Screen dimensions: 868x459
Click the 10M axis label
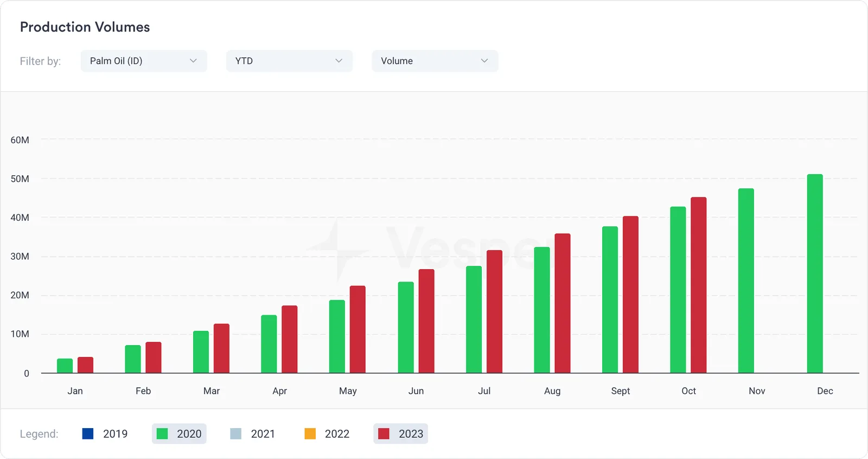pos(20,334)
